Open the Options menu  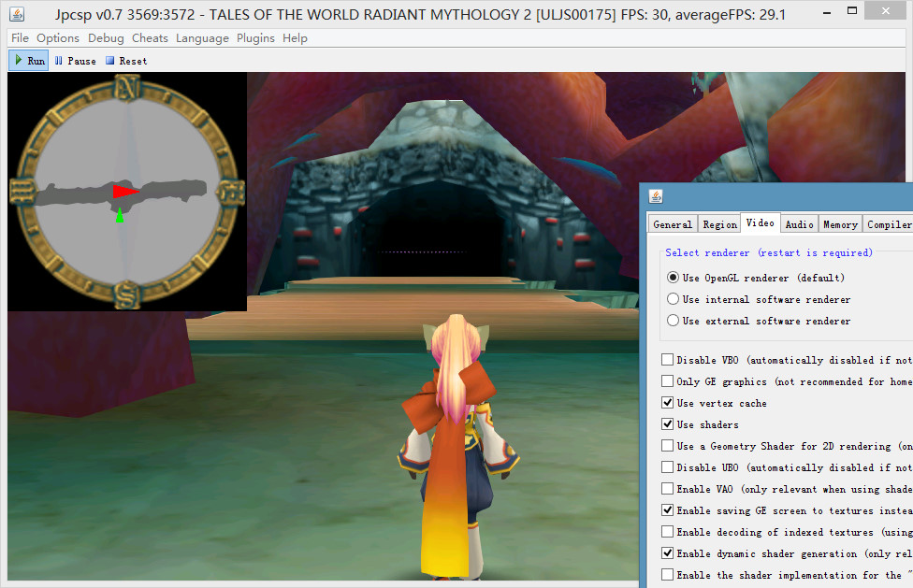(58, 38)
